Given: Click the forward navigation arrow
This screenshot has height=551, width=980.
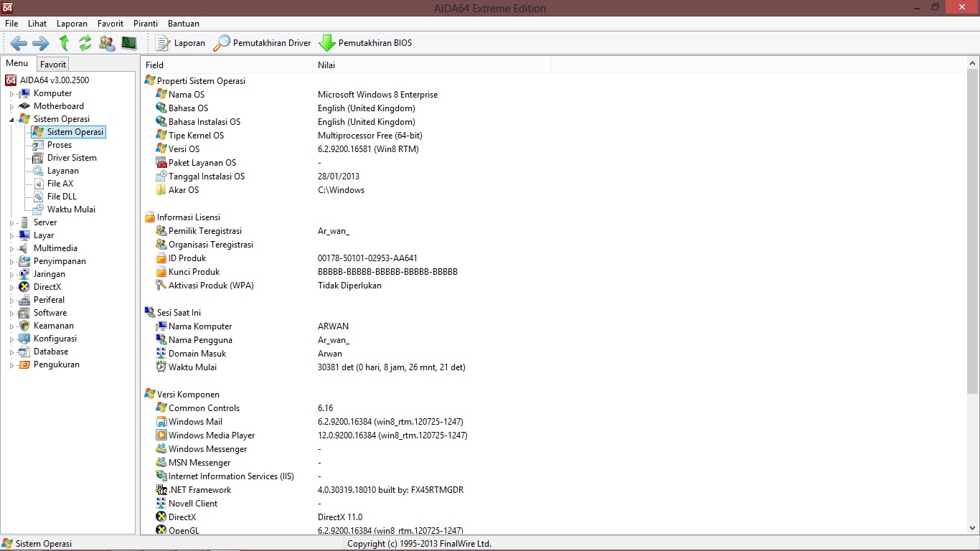Looking at the screenshot, I should click(x=40, y=43).
